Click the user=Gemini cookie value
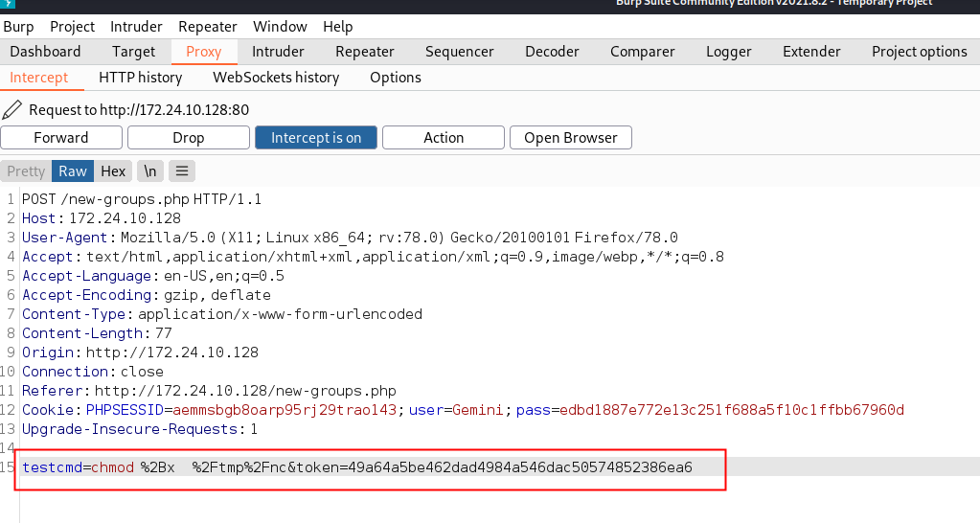Screen dimensions: 980x523 click(477, 411)
